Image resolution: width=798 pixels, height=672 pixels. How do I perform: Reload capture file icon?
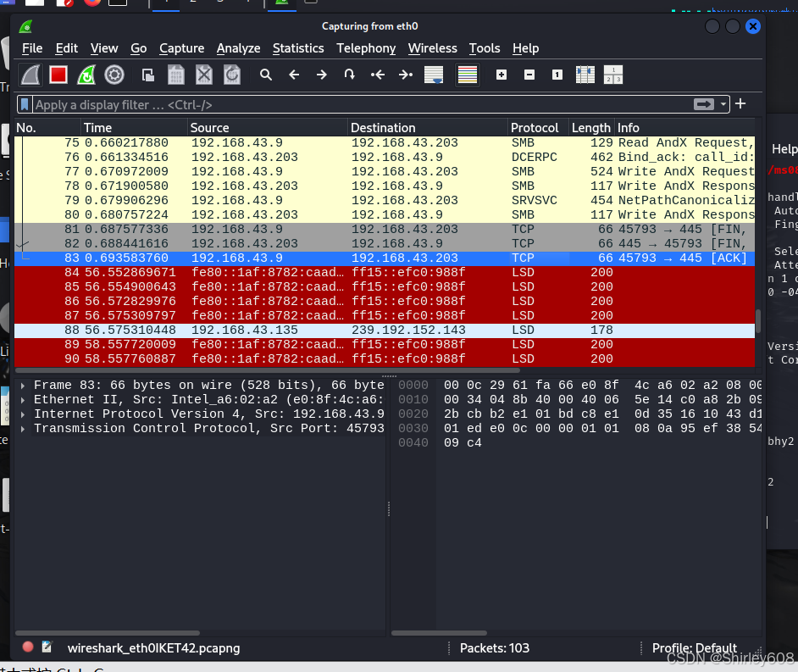click(232, 75)
